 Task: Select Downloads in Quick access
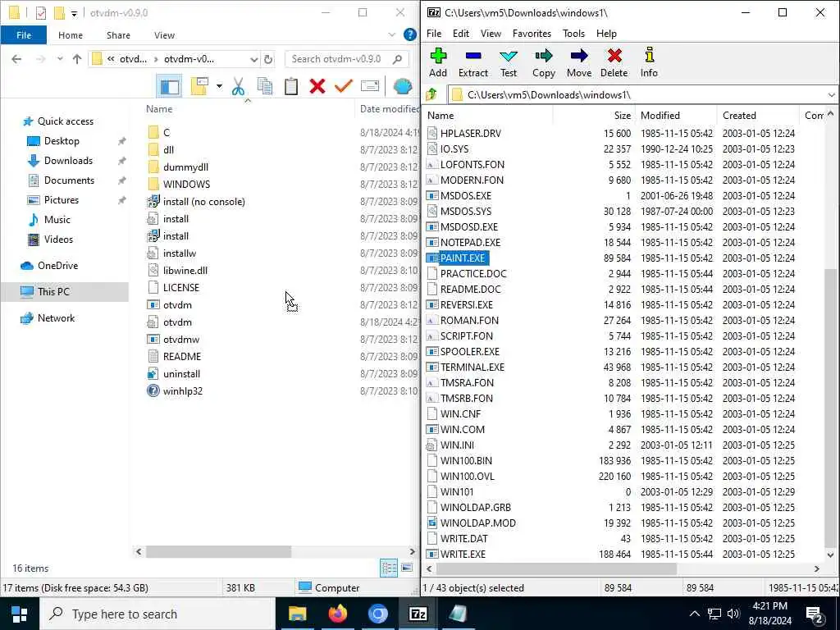[68, 160]
